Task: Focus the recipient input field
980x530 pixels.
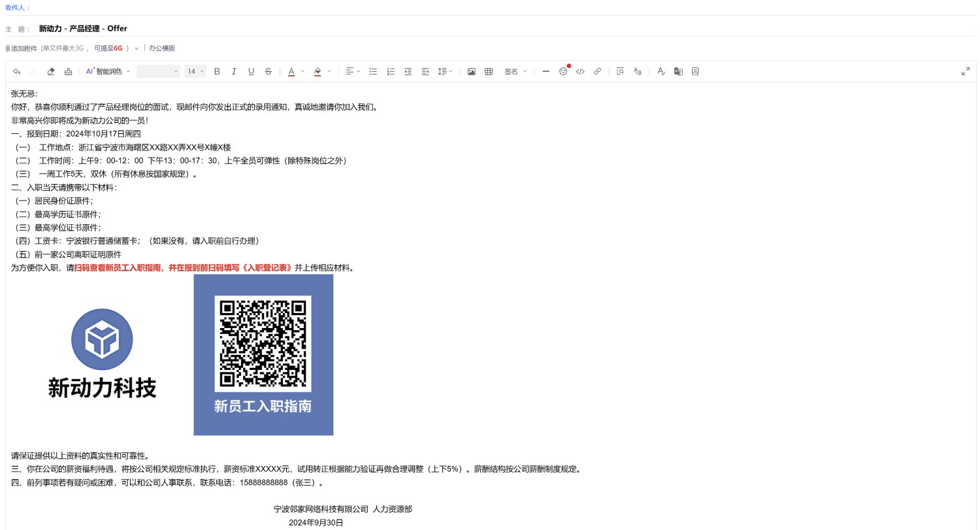Action: click(x=503, y=8)
